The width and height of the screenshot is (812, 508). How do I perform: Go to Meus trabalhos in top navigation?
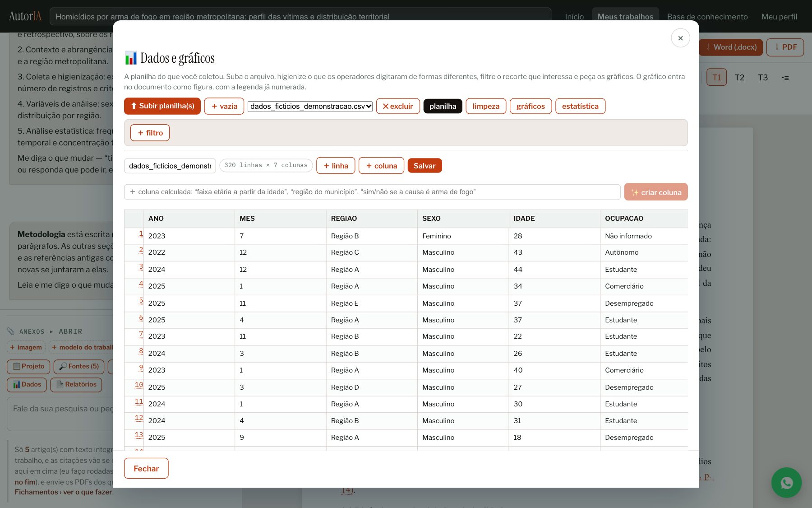(625, 17)
